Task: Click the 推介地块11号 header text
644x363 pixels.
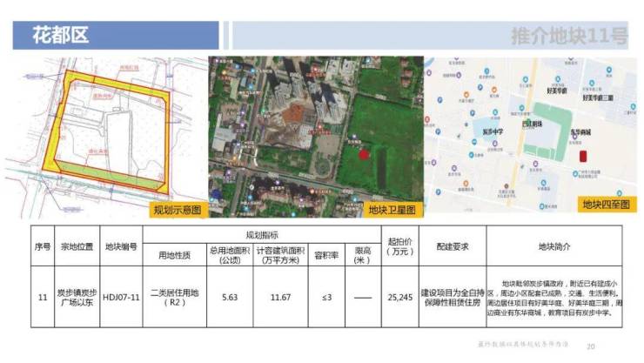Action: pyautogui.click(x=569, y=37)
